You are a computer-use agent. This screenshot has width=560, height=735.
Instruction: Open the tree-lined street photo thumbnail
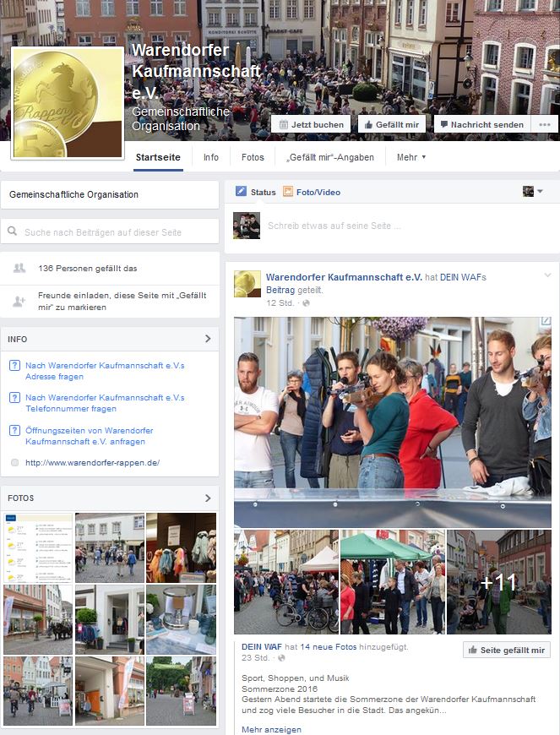[x=182, y=691]
